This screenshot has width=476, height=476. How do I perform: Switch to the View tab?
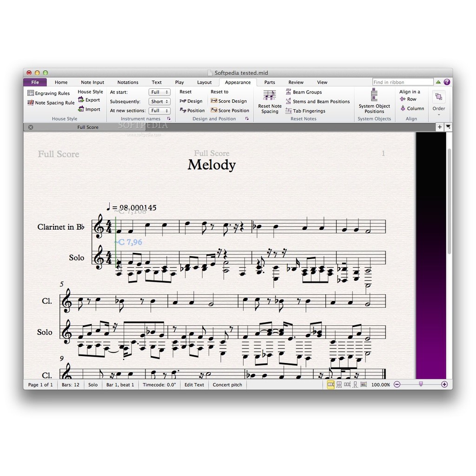tap(322, 82)
